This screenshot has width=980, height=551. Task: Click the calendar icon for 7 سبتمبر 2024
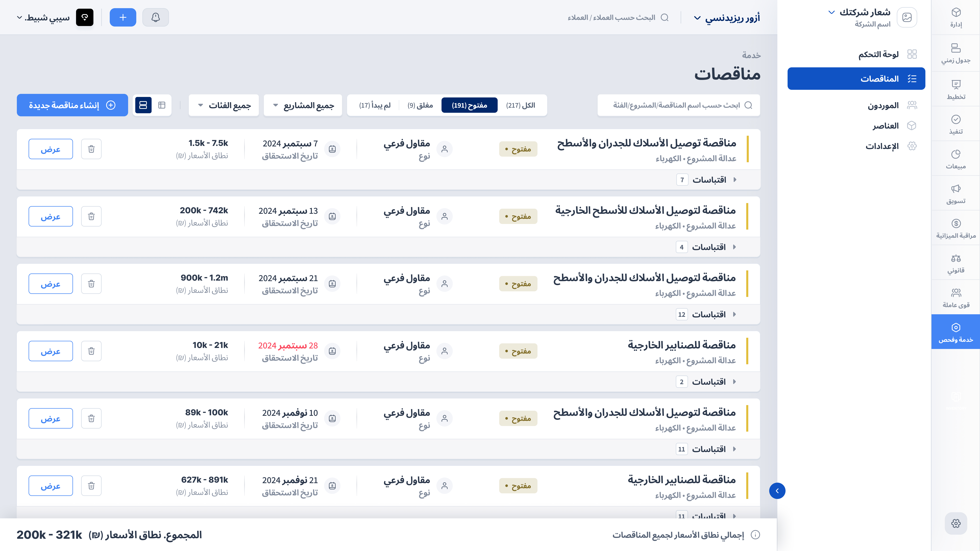332,149
